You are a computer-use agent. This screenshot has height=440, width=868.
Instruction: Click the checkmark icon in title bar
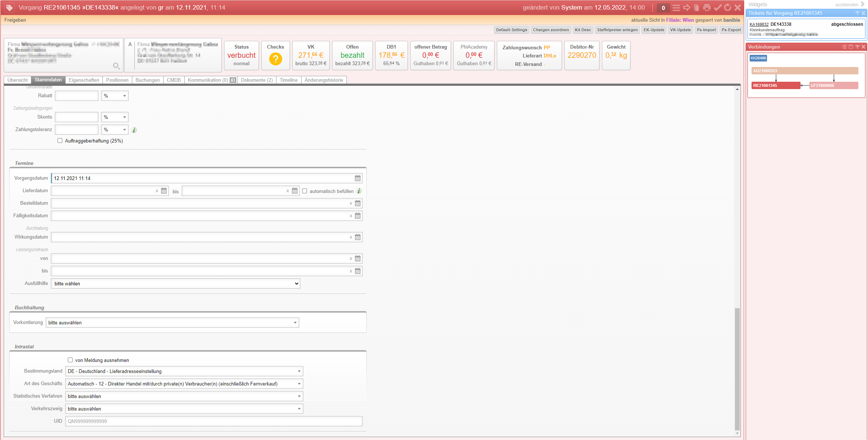click(718, 8)
